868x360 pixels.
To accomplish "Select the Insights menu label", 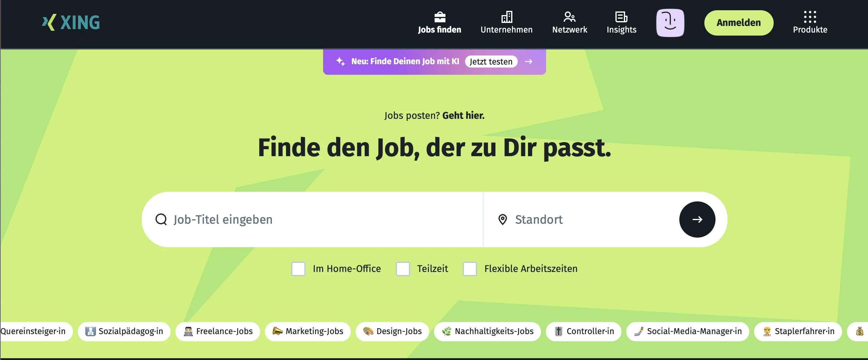I will (x=621, y=30).
